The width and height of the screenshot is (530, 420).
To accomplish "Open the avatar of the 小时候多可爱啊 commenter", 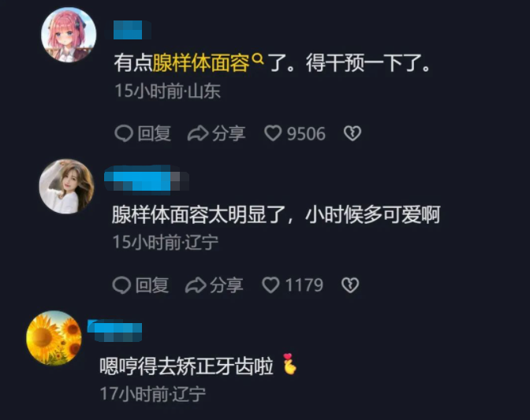I will point(66,187).
